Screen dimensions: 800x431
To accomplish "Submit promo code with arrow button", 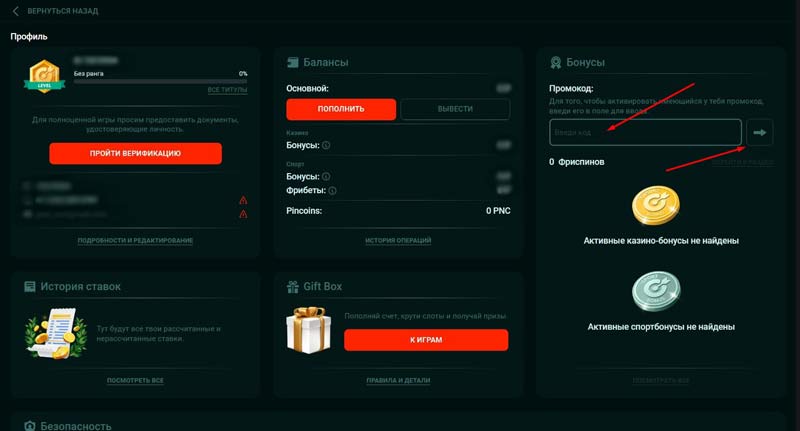I will [x=760, y=132].
